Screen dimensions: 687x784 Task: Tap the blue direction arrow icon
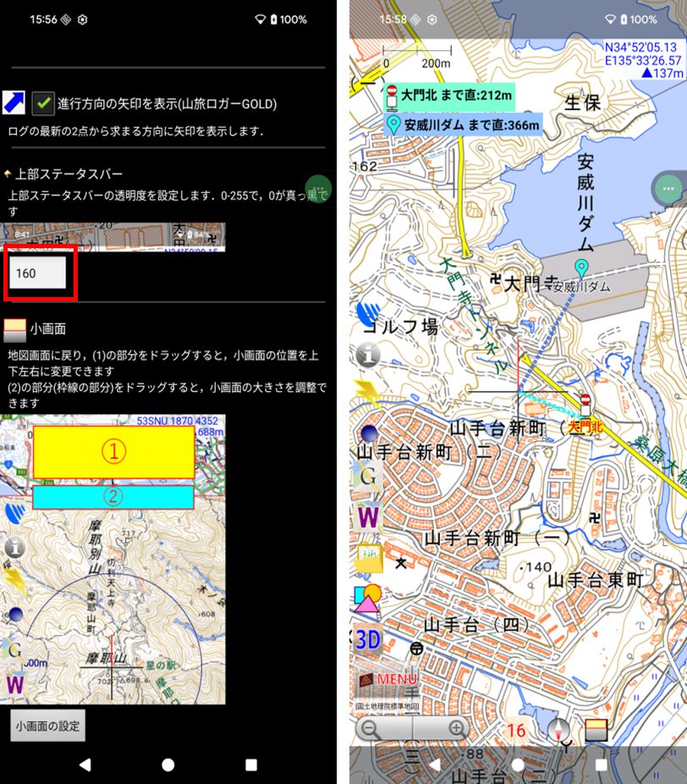pyautogui.click(x=14, y=103)
